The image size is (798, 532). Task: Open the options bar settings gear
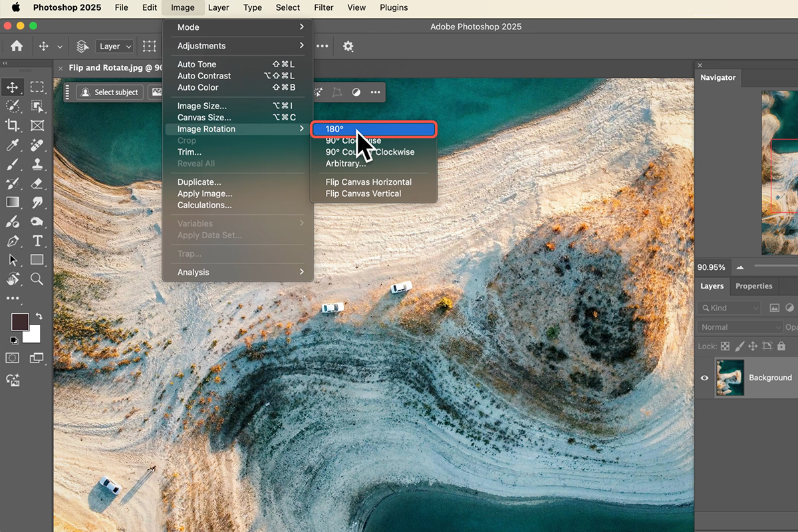[348, 47]
